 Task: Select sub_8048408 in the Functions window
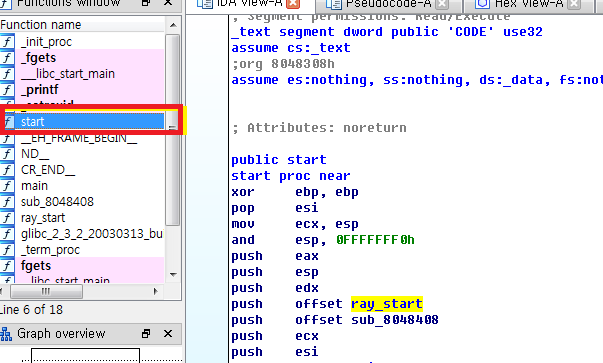pos(82,201)
